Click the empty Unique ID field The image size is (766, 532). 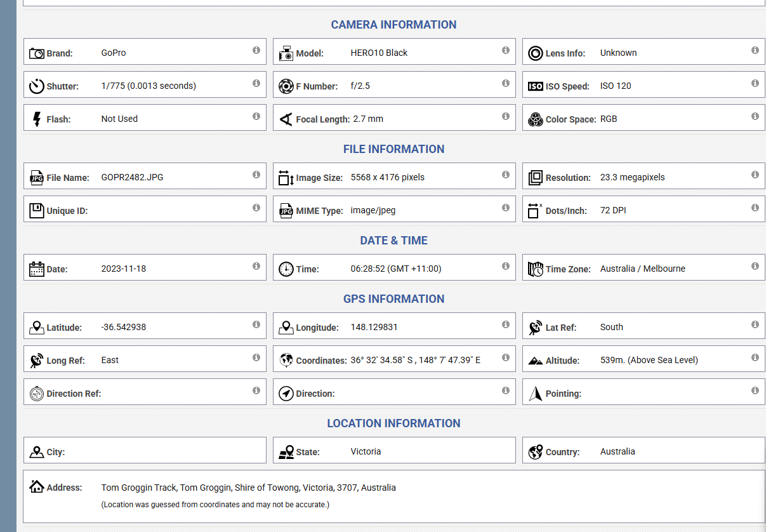pyautogui.click(x=171, y=210)
